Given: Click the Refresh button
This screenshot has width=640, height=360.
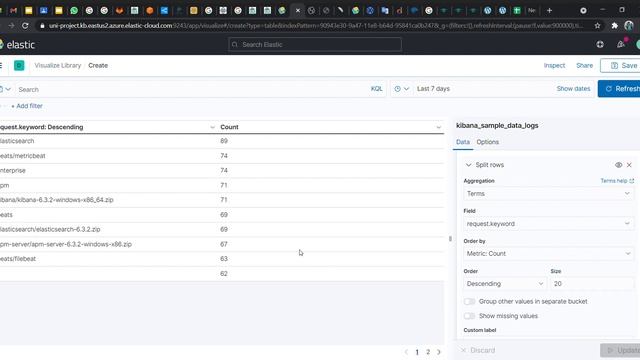Looking at the screenshot, I should (x=619, y=89).
